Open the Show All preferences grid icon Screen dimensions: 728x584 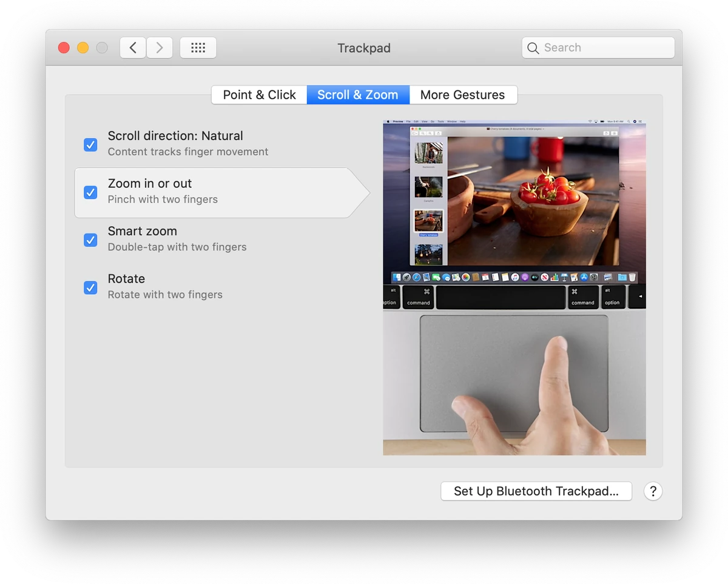click(198, 47)
